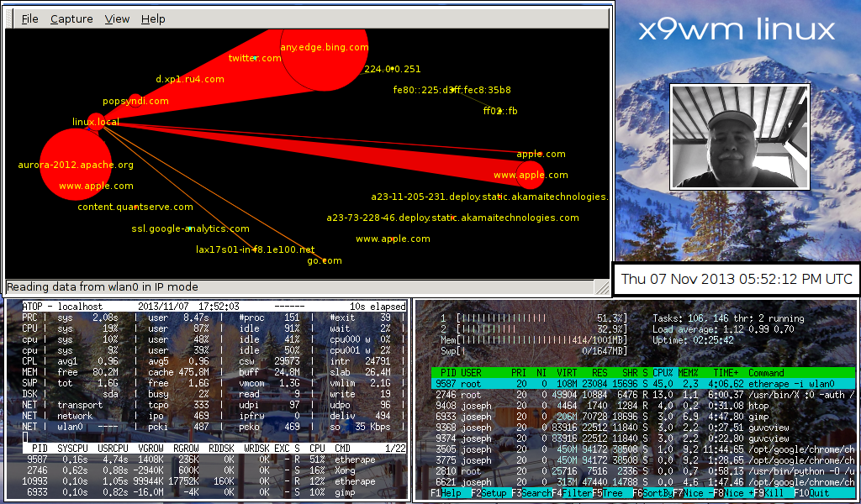Viewport: 861px width, 504px height.
Task: Open the View menu in EtherApe
Action: tap(117, 19)
